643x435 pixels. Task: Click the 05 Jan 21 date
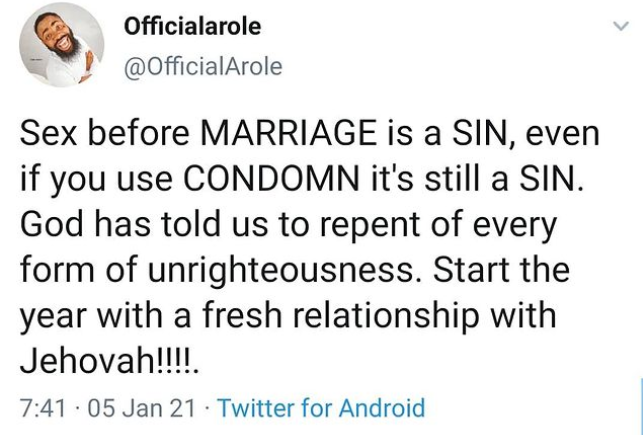[141, 408]
